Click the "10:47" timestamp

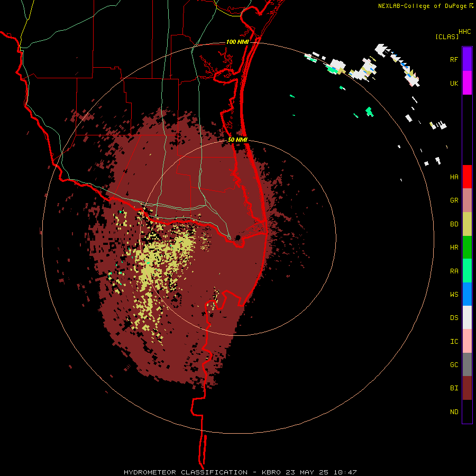point(345,472)
